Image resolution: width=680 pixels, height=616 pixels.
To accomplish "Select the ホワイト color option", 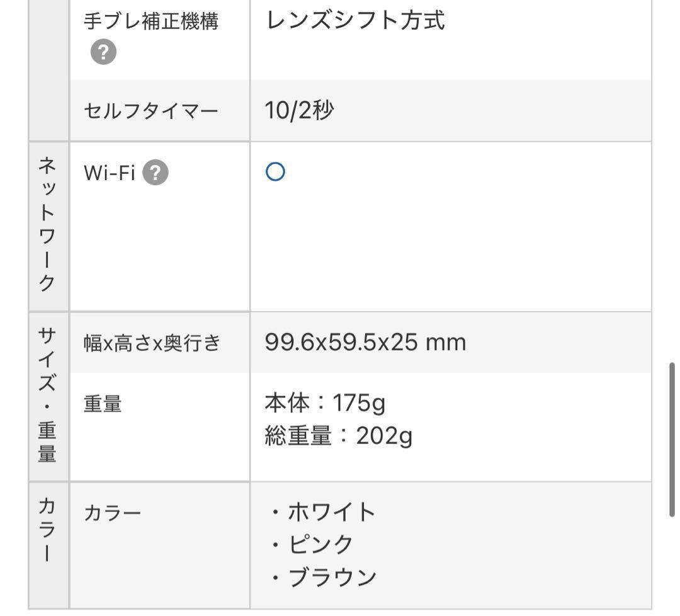I will point(321,511).
